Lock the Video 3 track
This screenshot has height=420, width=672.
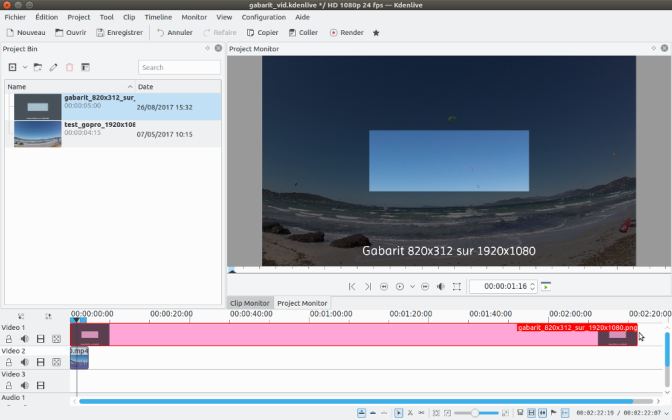9,385
